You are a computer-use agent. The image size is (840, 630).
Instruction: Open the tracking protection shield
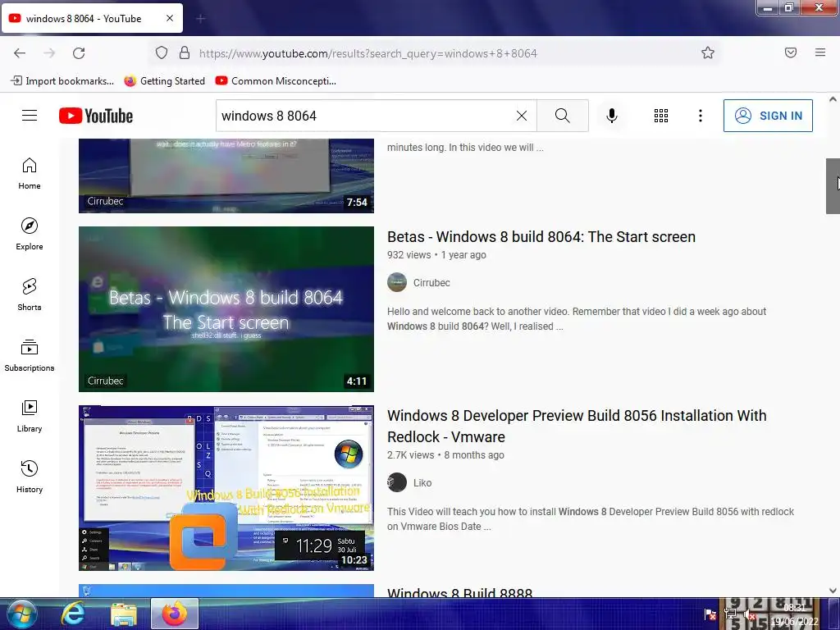pos(162,53)
